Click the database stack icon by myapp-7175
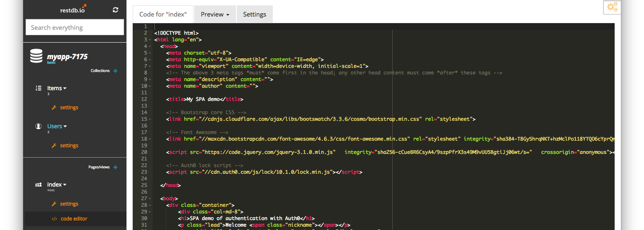 point(36,56)
